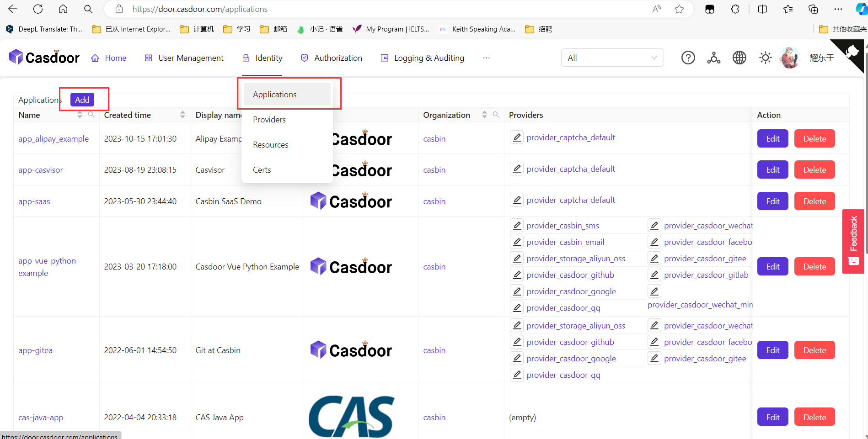Click Add to create a new application
The height and width of the screenshot is (439, 868).
click(x=82, y=99)
